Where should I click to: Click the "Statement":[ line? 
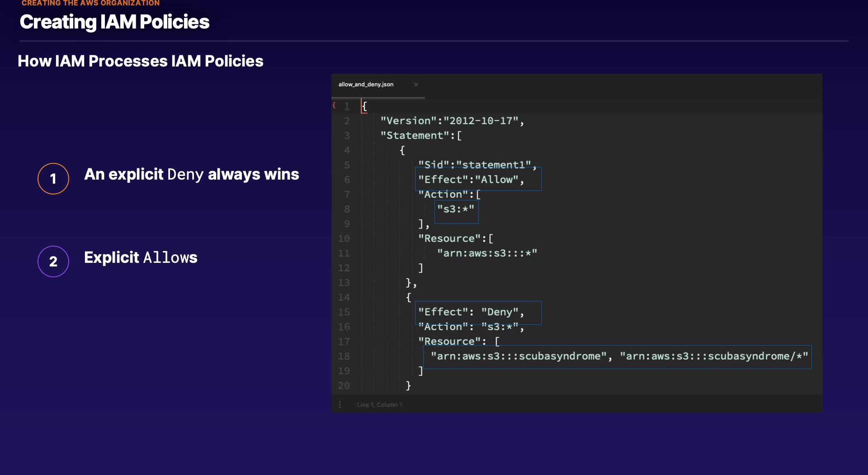pyautogui.click(x=421, y=136)
